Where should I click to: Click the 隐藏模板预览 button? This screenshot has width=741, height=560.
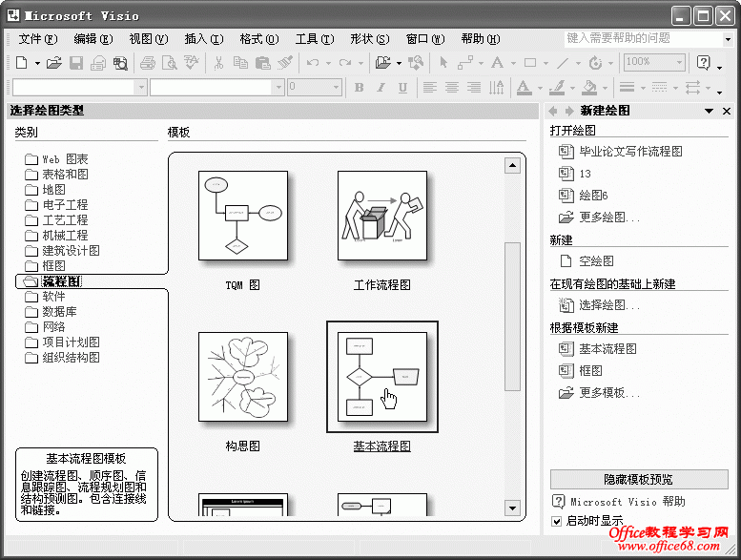pyautogui.click(x=639, y=479)
